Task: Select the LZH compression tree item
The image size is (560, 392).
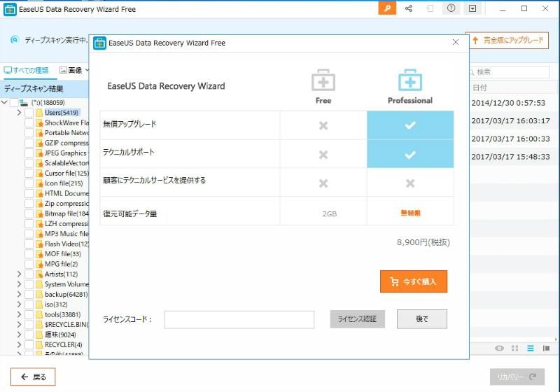Action: click(x=66, y=224)
